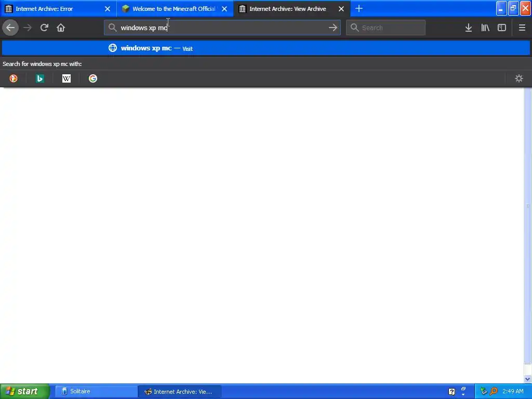
Task: Click the taskbar clock showing 2:49 AM
Action: click(513, 391)
